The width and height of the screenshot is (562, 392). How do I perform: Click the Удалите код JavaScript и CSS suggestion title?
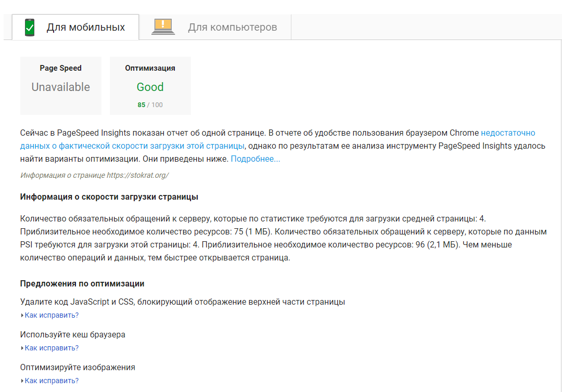pyautogui.click(x=182, y=302)
